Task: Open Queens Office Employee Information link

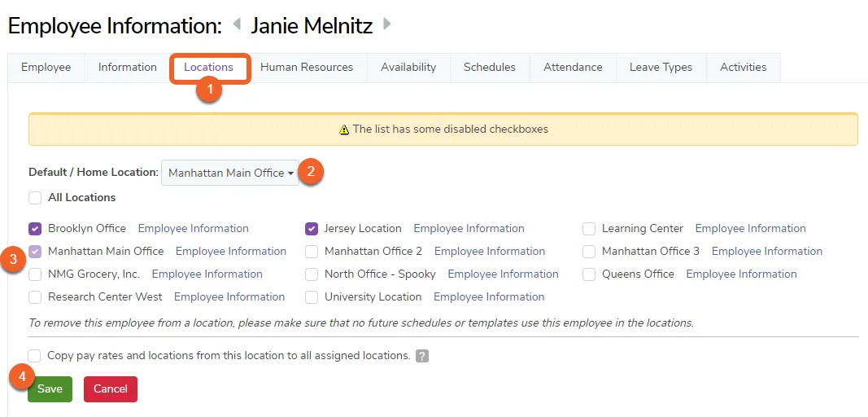Action: (742, 274)
